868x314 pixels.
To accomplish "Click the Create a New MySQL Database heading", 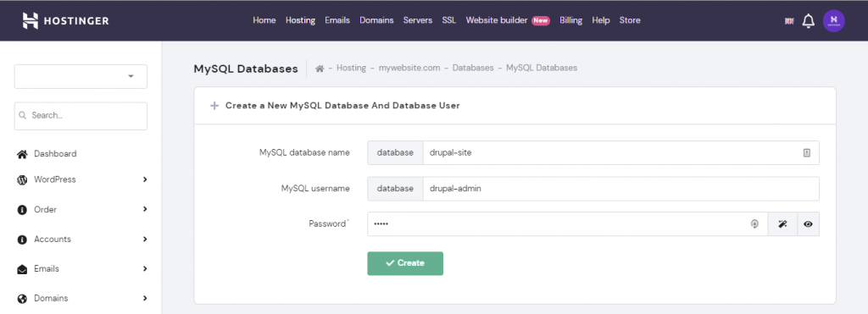I will tap(342, 105).
